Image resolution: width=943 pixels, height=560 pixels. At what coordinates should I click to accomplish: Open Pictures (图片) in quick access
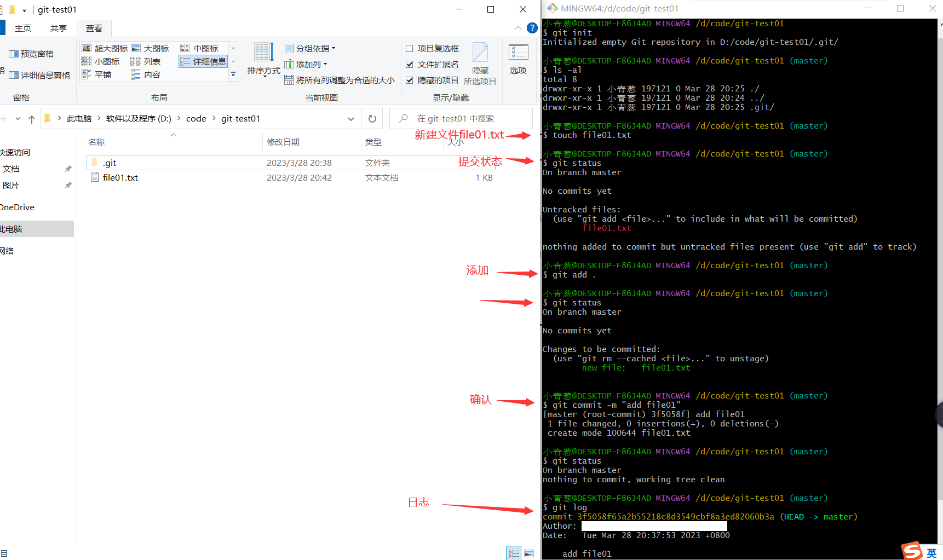point(11,185)
